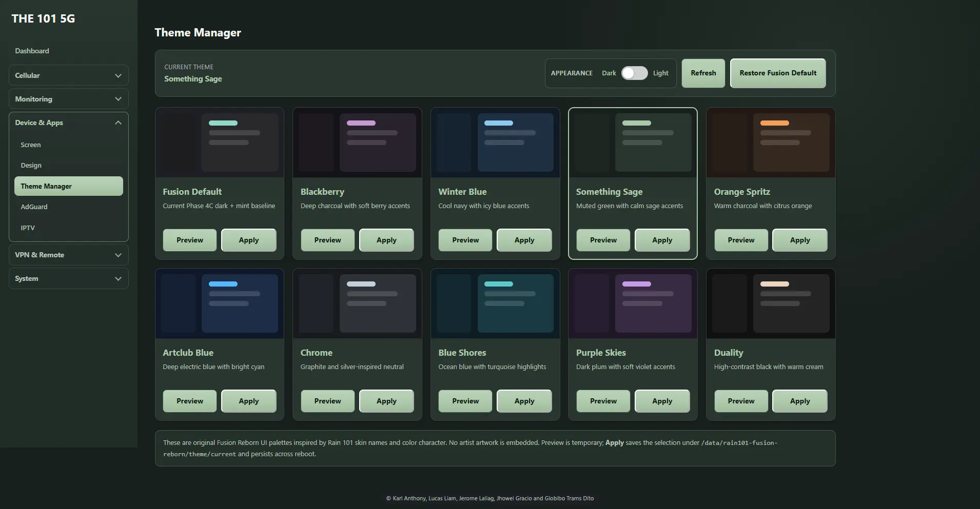Open the Dashboard page
This screenshot has height=509, width=980.
tap(32, 51)
